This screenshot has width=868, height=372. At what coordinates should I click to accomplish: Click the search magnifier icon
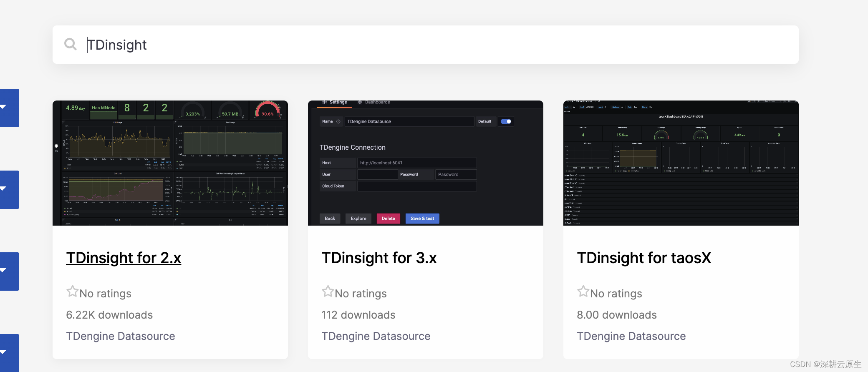(x=71, y=44)
